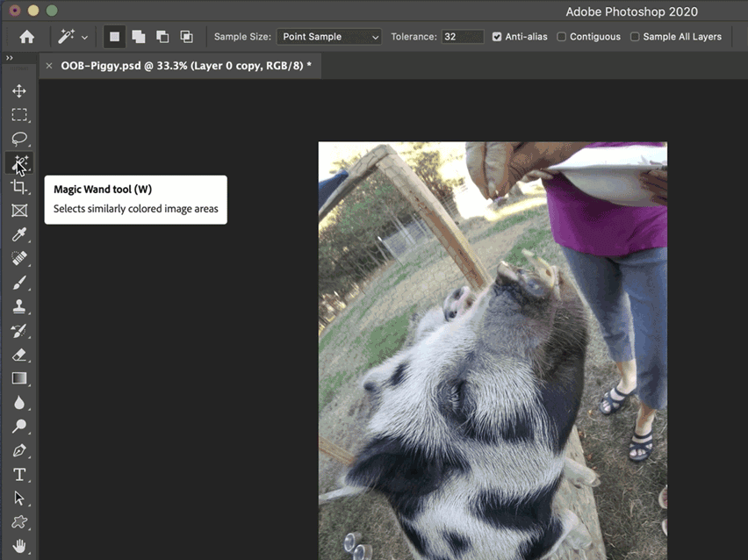The height and width of the screenshot is (560, 748).
Task: Click the green zoom window button
Action: pos(52,10)
